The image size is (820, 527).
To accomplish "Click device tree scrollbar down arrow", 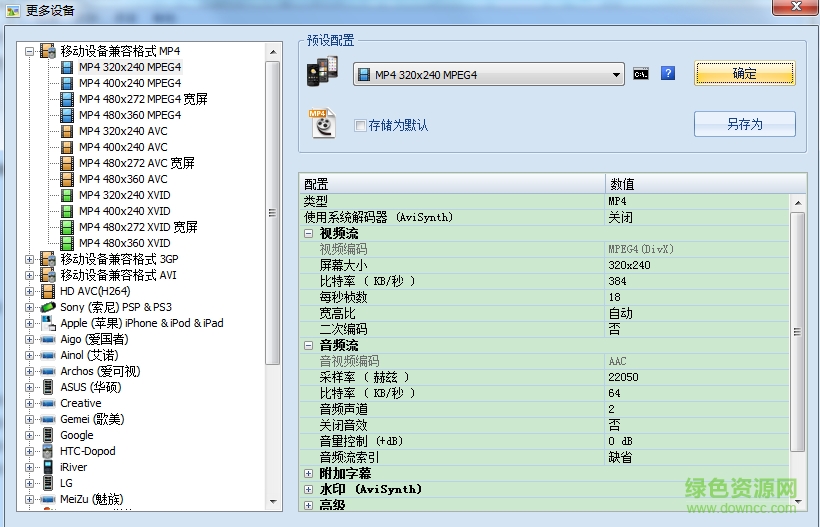I will (x=273, y=502).
